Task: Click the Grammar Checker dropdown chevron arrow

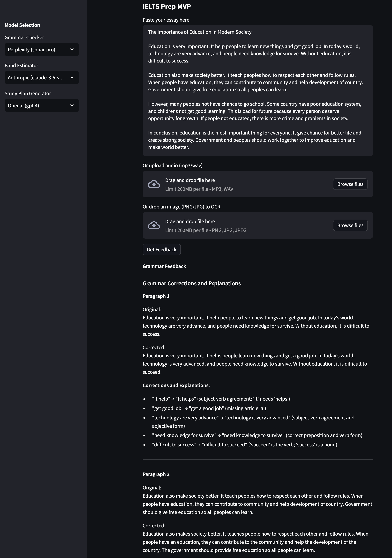Action: click(72, 50)
